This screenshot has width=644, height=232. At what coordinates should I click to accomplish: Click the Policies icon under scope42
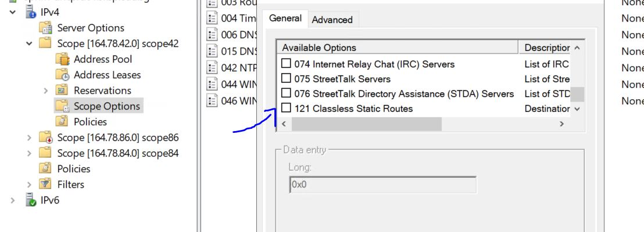(62, 122)
